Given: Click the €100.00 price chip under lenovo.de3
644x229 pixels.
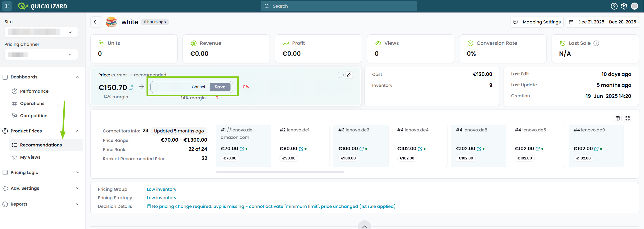Looking at the screenshot, I should point(348,158).
